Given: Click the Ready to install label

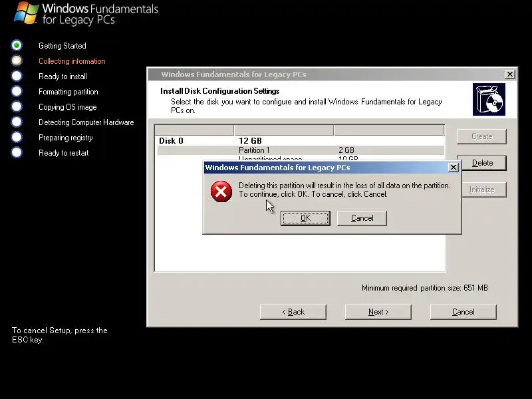Looking at the screenshot, I should [x=63, y=76].
